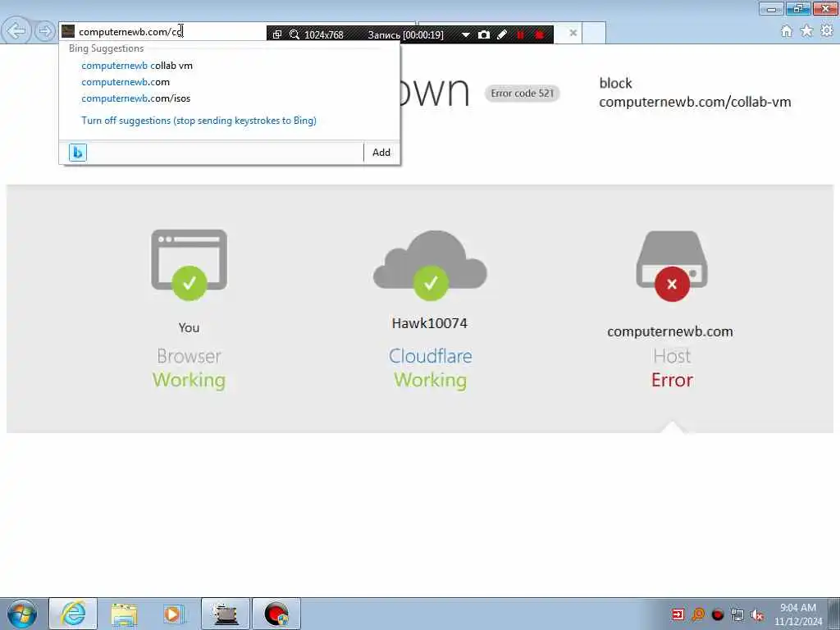Click the 'Error code 521' badge
Screen dimensions: 840x630
click(523, 94)
